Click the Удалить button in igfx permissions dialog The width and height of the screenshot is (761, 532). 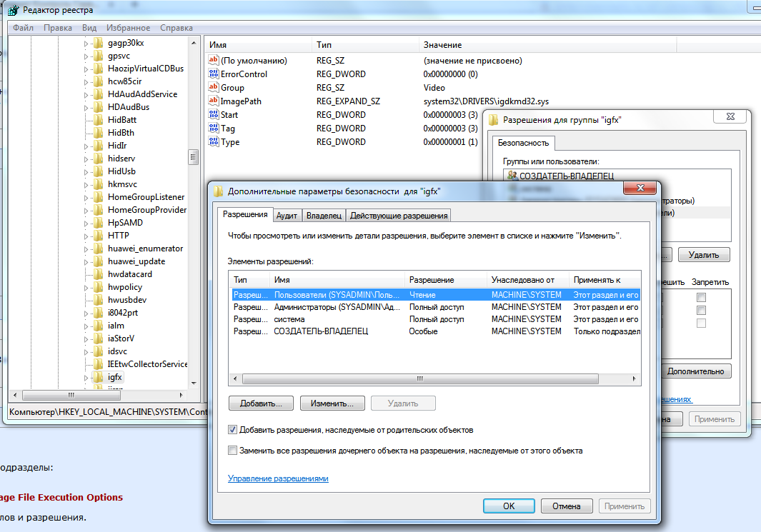[704, 255]
